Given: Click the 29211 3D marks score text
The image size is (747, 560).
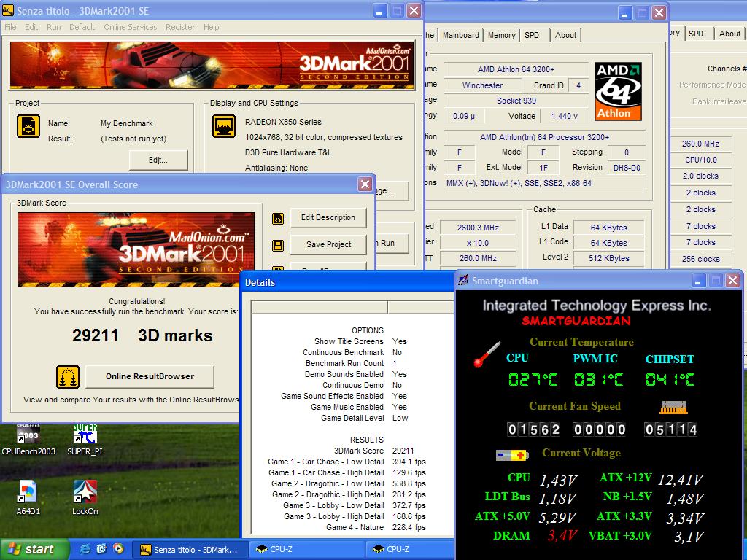Looking at the screenshot, I should pos(142,335).
